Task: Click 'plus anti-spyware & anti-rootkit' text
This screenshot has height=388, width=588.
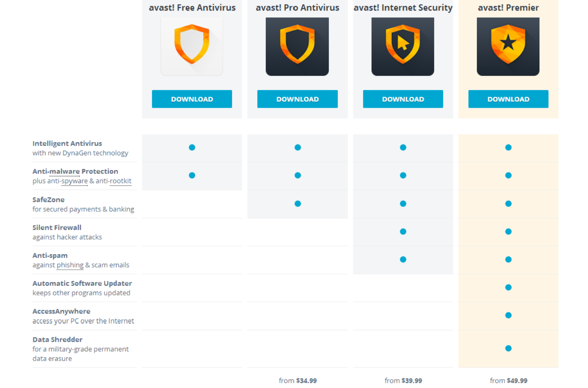Action: click(x=82, y=181)
